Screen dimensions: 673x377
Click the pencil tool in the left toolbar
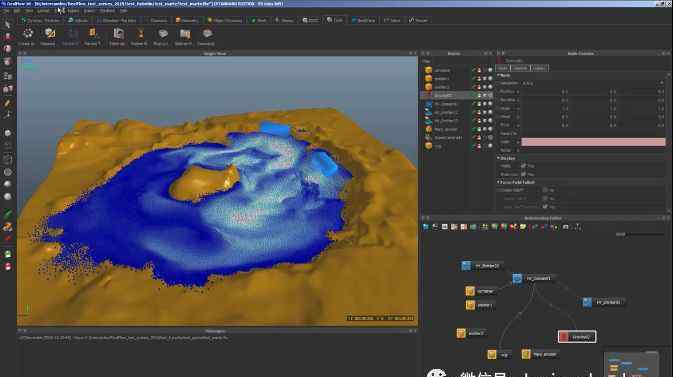pyautogui.click(x=7, y=103)
